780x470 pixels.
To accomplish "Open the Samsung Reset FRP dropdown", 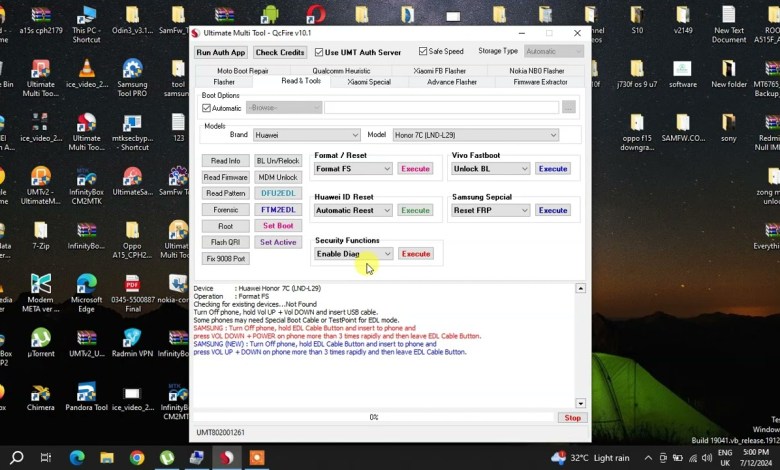I will (x=490, y=210).
